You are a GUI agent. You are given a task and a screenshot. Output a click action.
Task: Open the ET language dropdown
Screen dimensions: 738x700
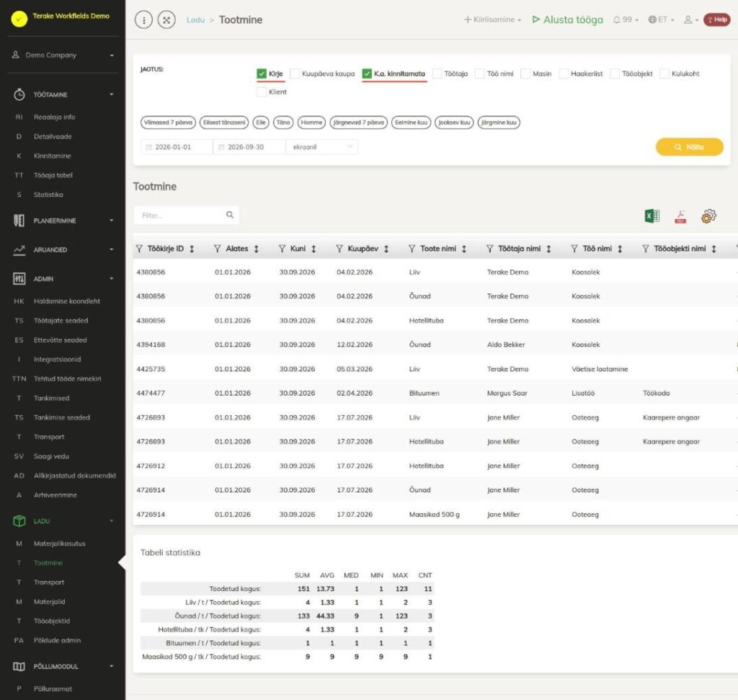point(662,19)
